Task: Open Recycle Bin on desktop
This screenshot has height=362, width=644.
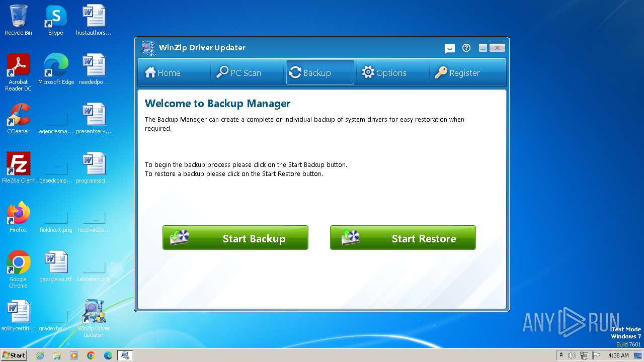Action: (18, 20)
